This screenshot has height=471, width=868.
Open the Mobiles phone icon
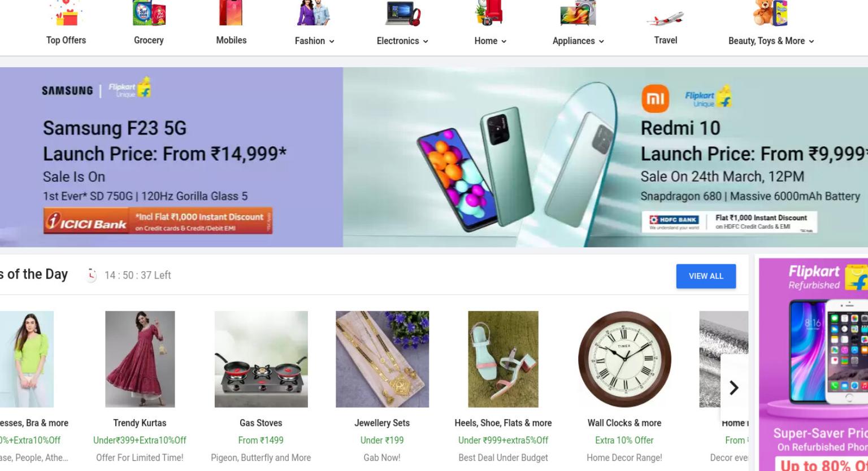pyautogui.click(x=231, y=13)
